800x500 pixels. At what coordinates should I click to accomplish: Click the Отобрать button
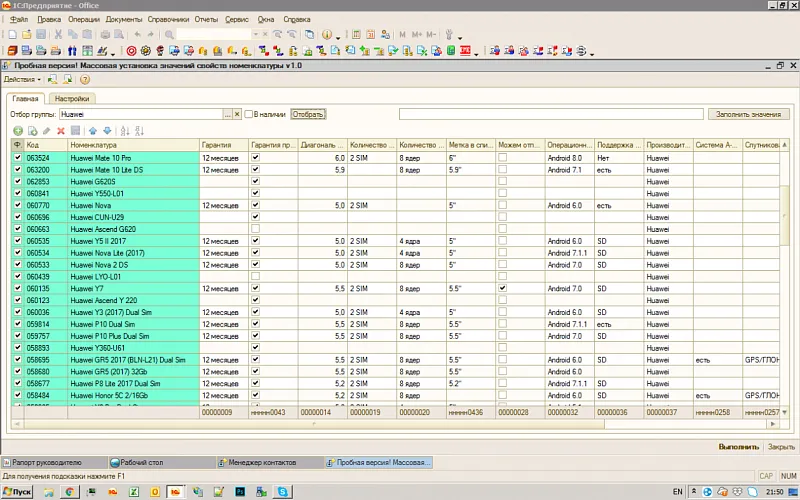[x=308, y=114]
